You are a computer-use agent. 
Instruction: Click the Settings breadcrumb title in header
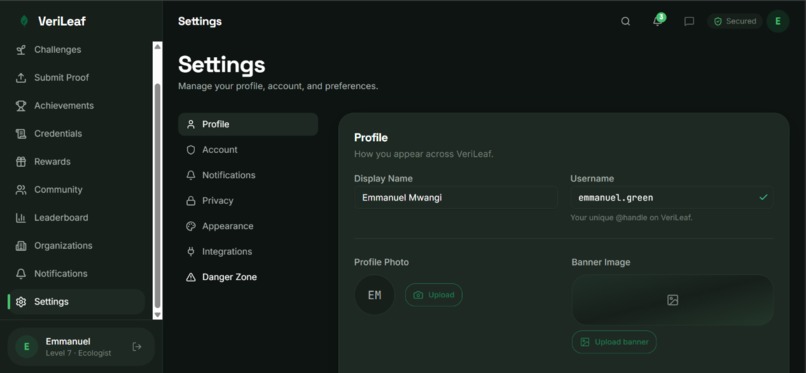[200, 22]
